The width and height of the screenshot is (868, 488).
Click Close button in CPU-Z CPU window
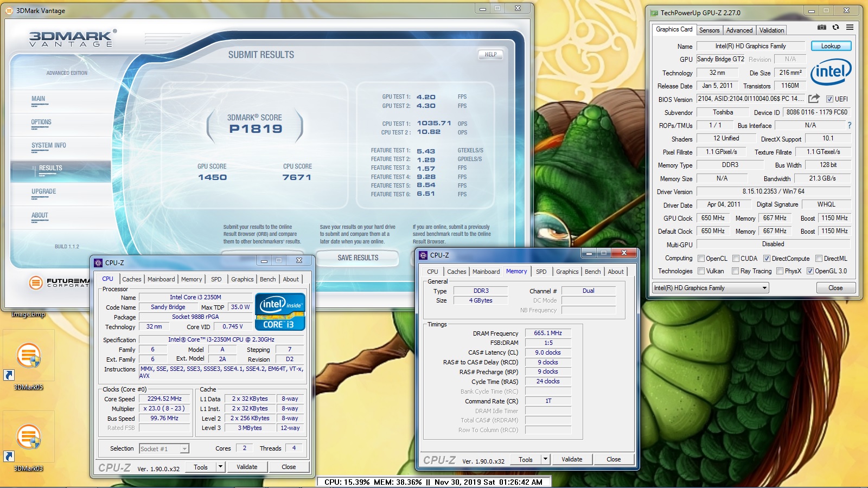289,467
